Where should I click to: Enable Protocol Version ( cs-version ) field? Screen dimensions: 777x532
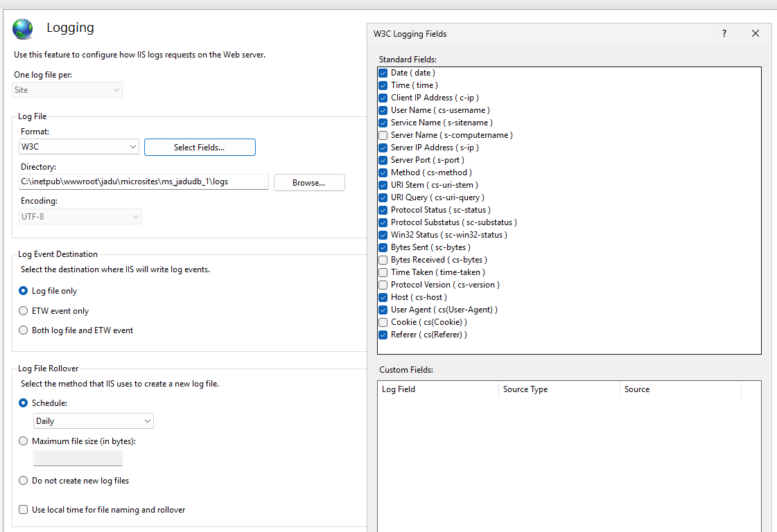tap(383, 285)
